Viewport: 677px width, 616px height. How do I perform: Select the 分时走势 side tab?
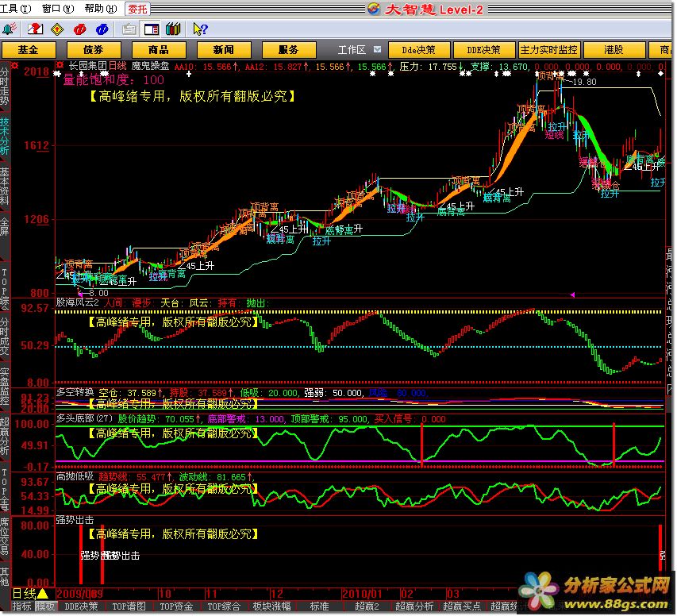(5, 87)
